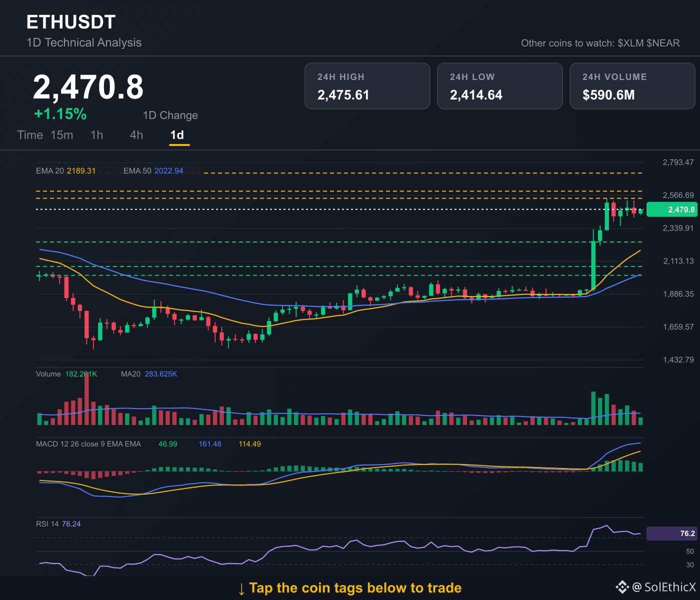Screen dimensions: 700x600
Task: Click the RSI axis level 50
Action: click(x=690, y=551)
